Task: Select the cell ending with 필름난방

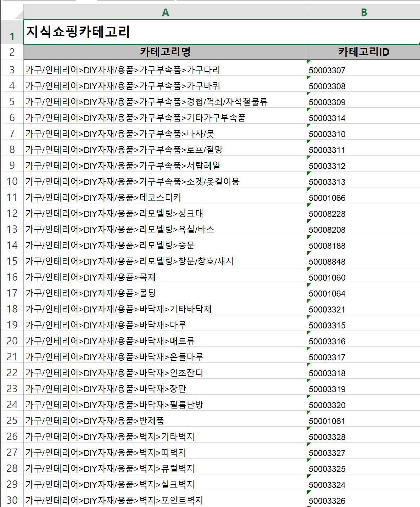Action: [165, 403]
